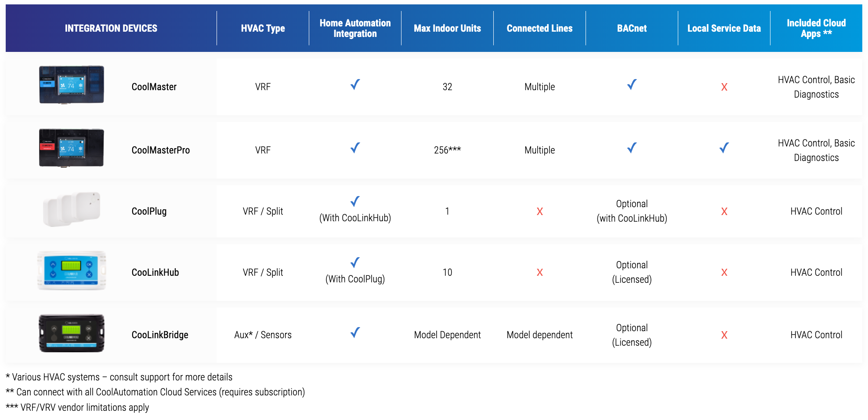Viewport: 868px width, 420px height.
Task: Click CoolMaster Home Automation checkmark
Action: pyautogui.click(x=355, y=84)
